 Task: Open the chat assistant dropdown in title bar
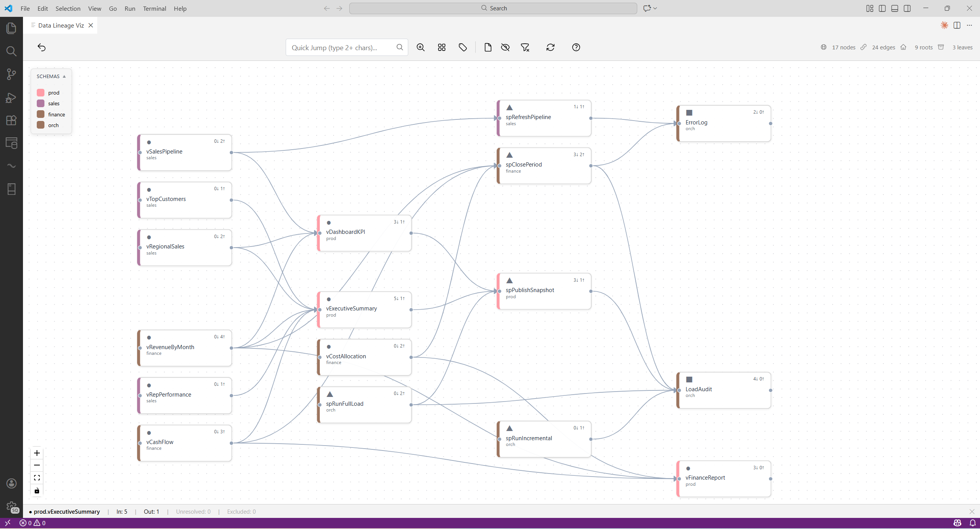coord(650,8)
